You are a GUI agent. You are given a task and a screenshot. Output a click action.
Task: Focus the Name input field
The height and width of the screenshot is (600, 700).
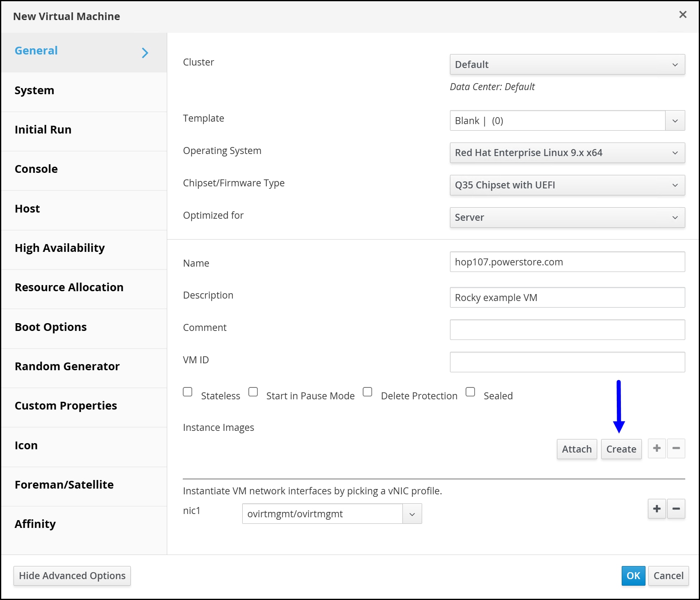tap(567, 262)
